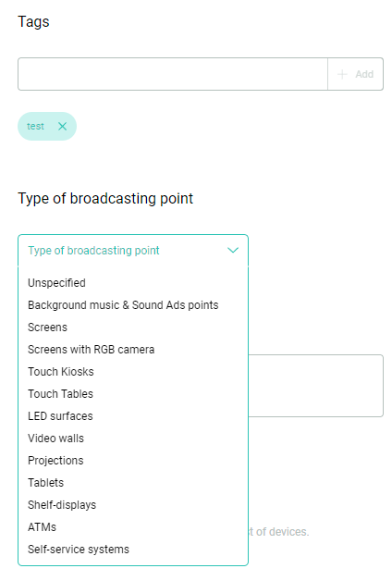Choose Video walls from the list
392x581 pixels.
[x=55, y=439]
